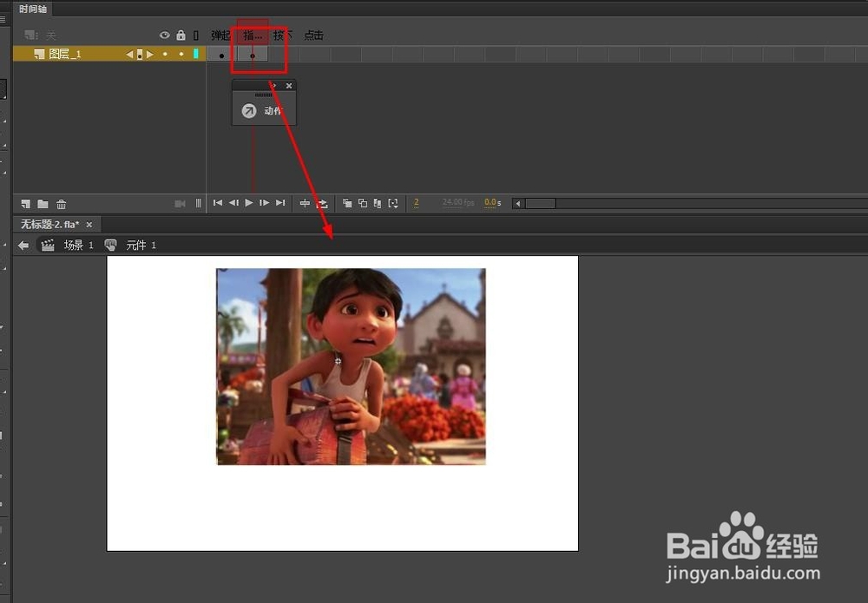Enable onion skin
868x603 pixels.
click(x=347, y=204)
